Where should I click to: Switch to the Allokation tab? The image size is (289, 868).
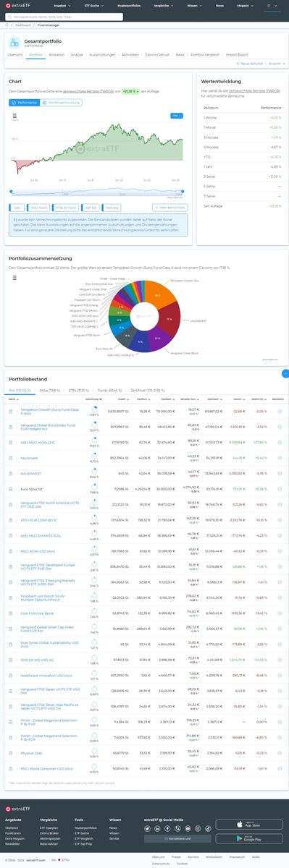point(56,54)
